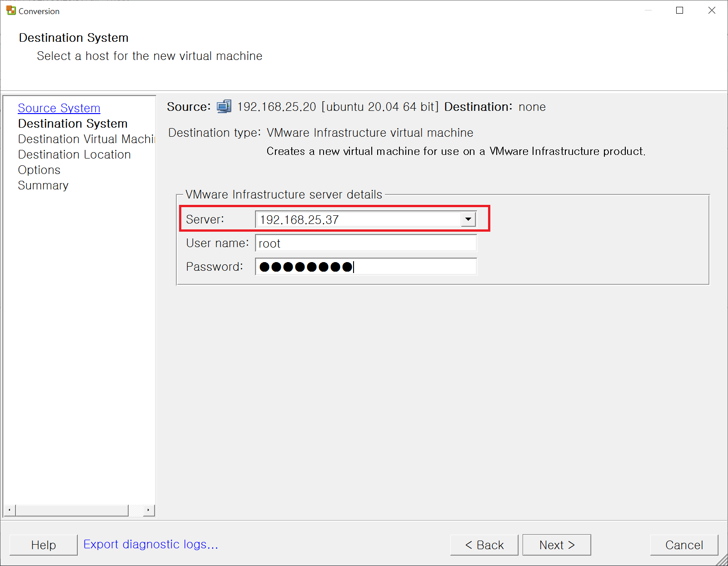Close the Conversion window

[x=712, y=10]
